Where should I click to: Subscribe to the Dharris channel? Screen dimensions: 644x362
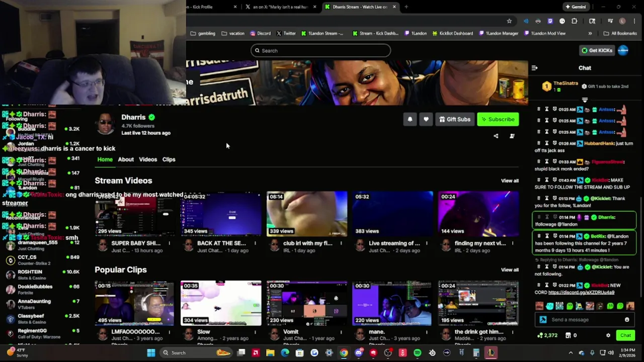tap(498, 119)
